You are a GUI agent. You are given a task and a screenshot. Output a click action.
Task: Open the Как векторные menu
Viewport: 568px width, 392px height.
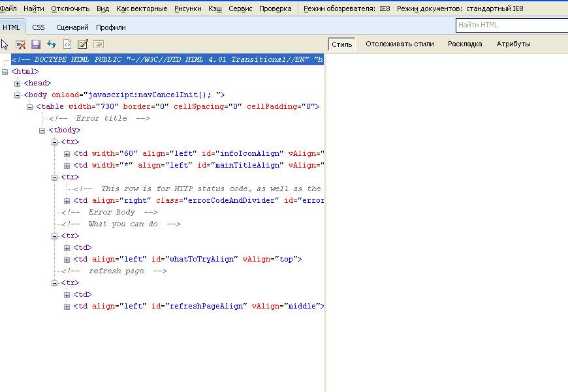point(142,8)
